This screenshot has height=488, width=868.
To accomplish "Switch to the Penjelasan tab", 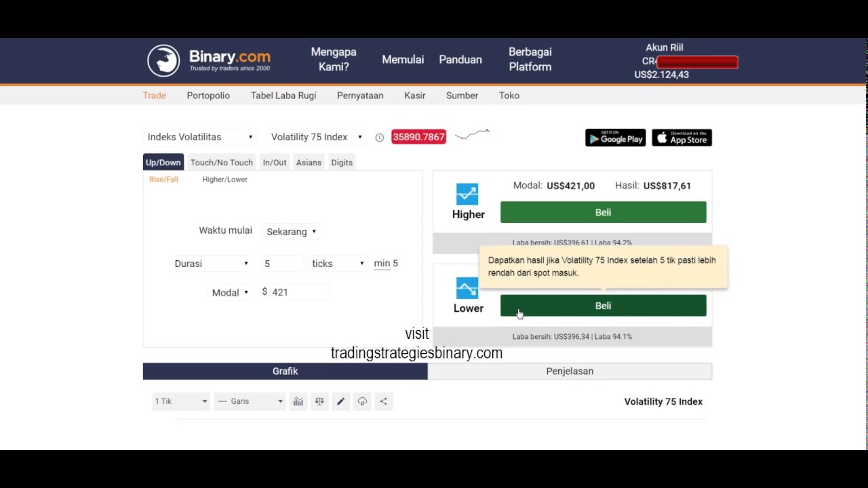I will [x=570, y=371].
